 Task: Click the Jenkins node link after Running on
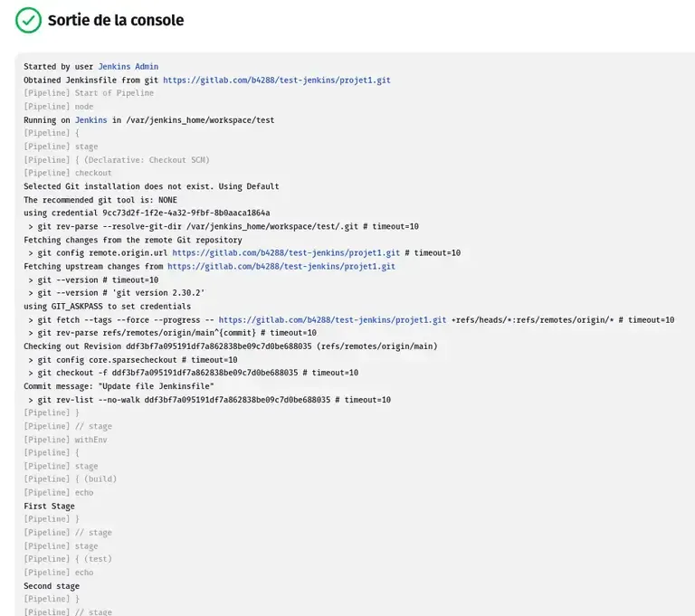[90, 120]
